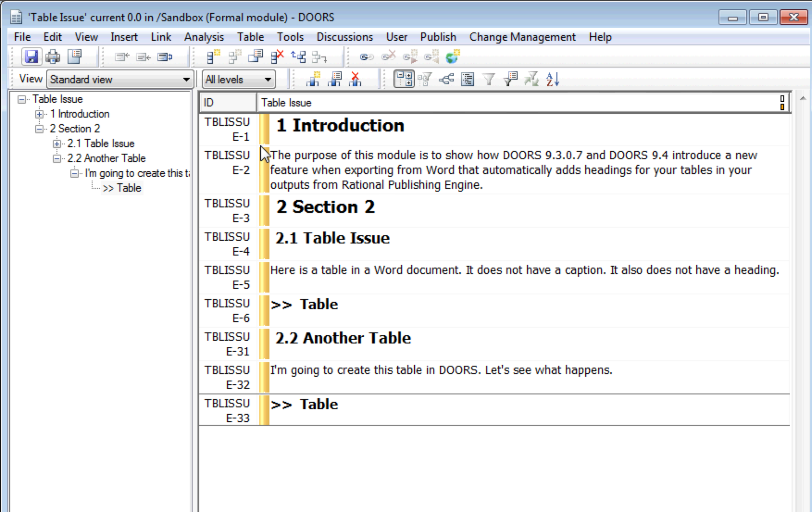Collapse the Table Issue root node
Viewport: 812px width, 512px height.
point(22,99)
